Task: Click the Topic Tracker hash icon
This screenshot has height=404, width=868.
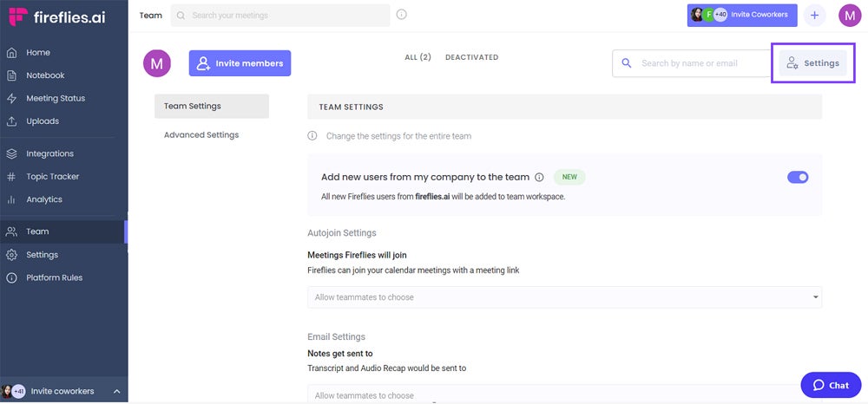Action: pyautogui.click(x=11, y=177)
